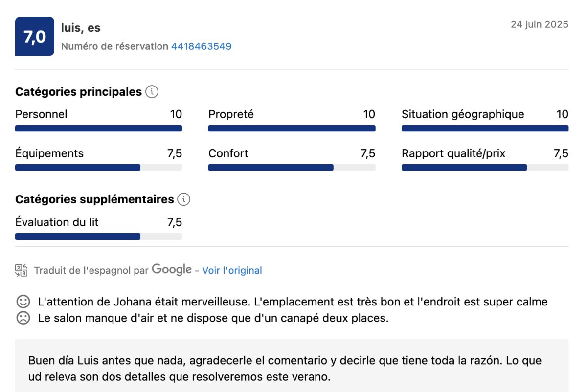The height and width of the screenshot is (392, 587).
Task: Click the Rapport qualité/prix rating bar
Action: pos(485,168)
